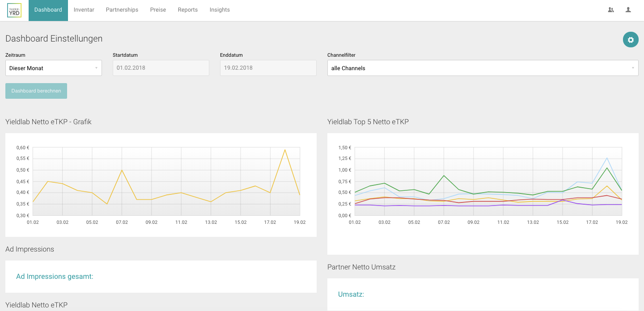Viewport: 644px width, 311px height.
Task: Click the Enddatum field 19.02.2018
Action: (268, 68)
